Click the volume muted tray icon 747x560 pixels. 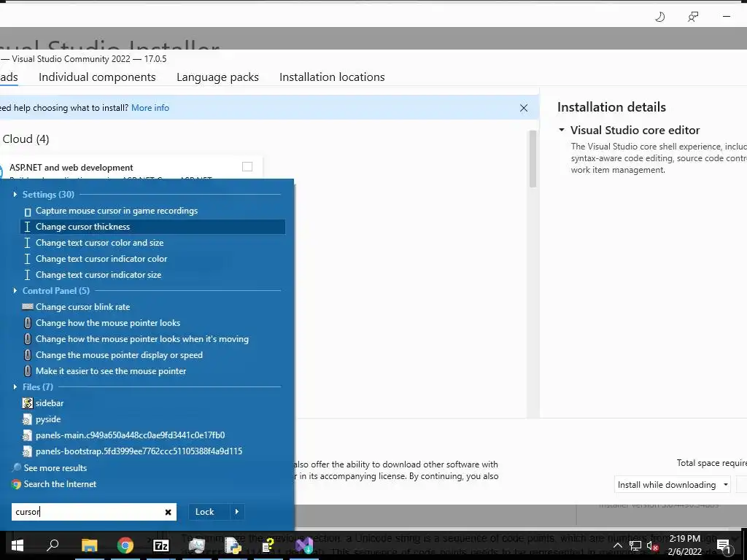[x=652, y=545]
